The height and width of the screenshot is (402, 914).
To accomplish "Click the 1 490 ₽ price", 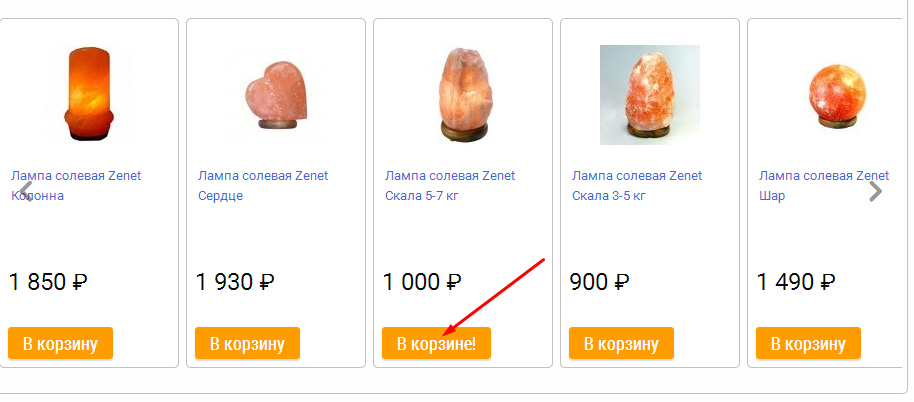I will [x=797, y=282].
